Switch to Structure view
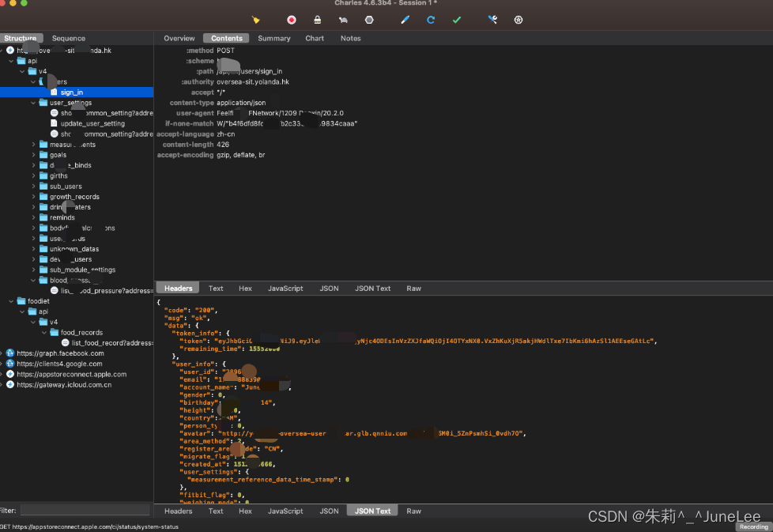This screenshot has height=532, width=773. (x=21, y=38)
